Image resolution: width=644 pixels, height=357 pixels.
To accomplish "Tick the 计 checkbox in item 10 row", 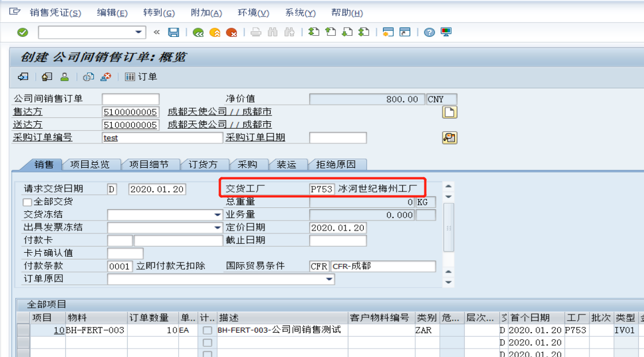I will (208, 330).
